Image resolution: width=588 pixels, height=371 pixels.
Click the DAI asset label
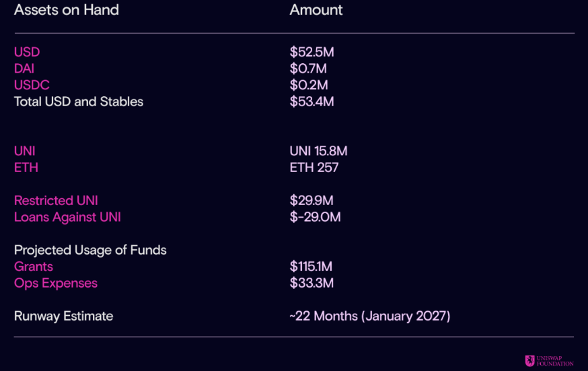tap(24, 69)
